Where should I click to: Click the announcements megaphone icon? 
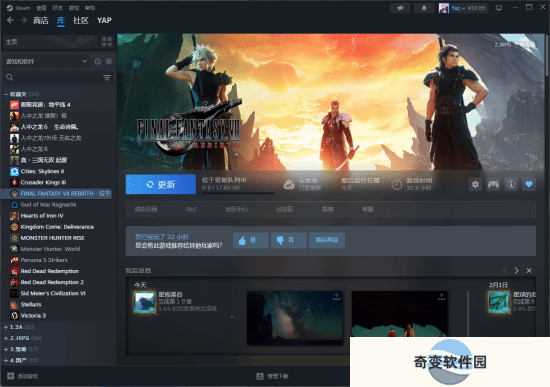tap(400, 8)
